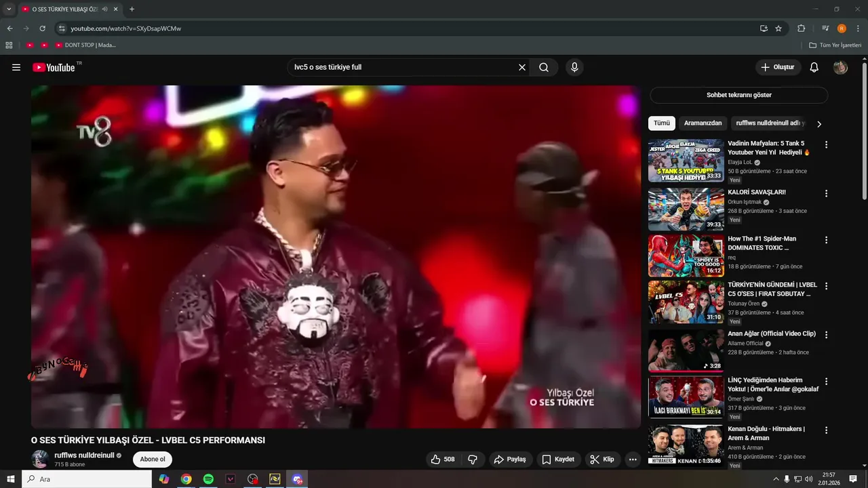The image size is (868, 488).
Task: Create a clip with Klip button
Action: click(x=602, y=459)
